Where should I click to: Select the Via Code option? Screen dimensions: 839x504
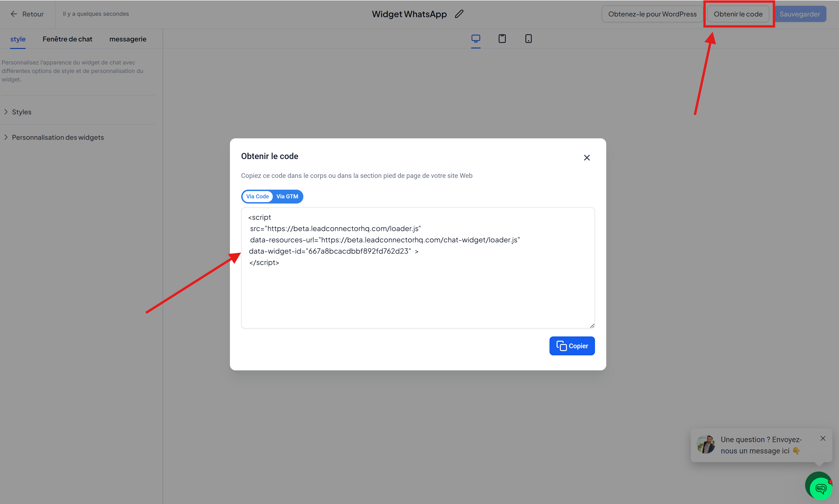point(257,196)
